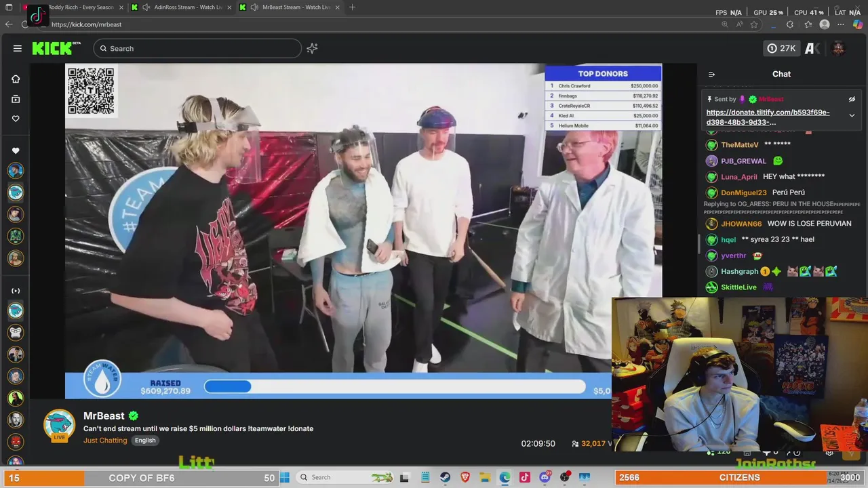Add this page to favorites with the star
This screenshot has width=868, height=488.
pyautogui.click(x=754, y=24)
